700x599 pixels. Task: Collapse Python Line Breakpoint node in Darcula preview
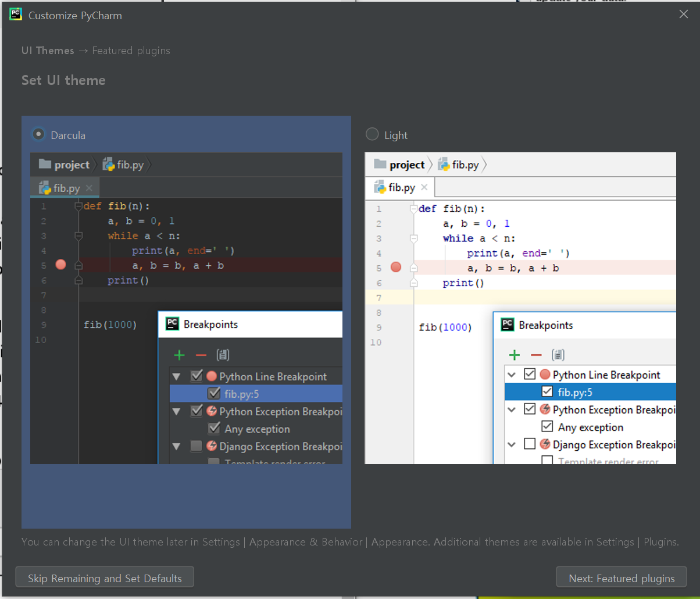pyautogui.click(x=177, y=377)
